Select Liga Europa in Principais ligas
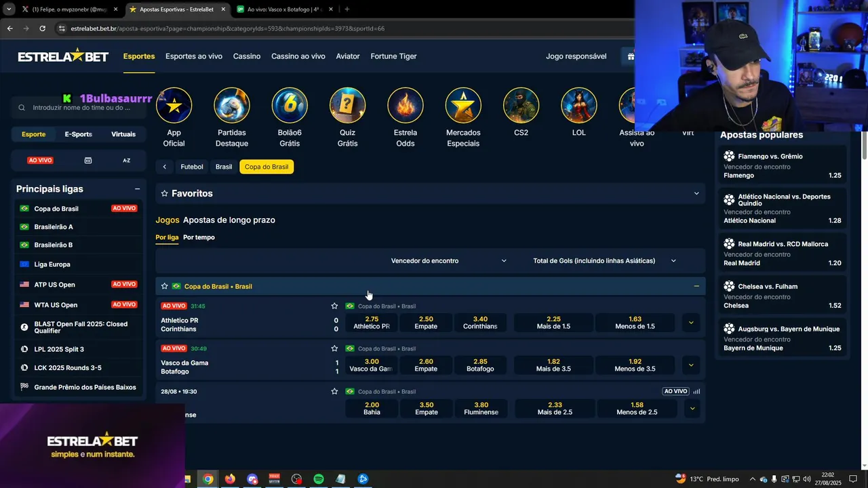The height and width of the screenshot is (488, 868). tap(79, 264)
